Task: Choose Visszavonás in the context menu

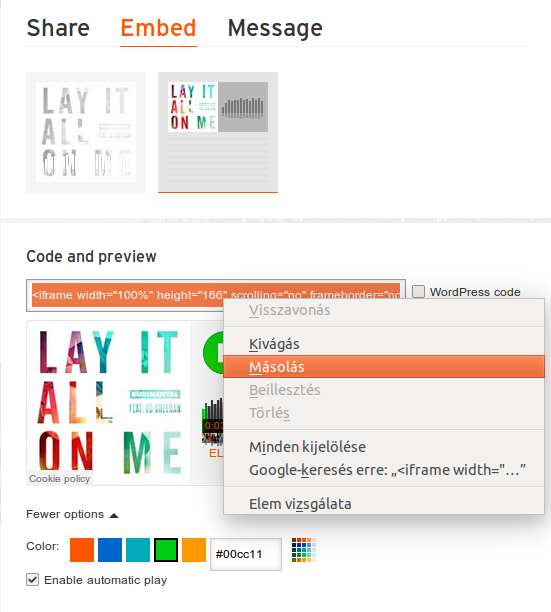Action: tap(384, 310)
